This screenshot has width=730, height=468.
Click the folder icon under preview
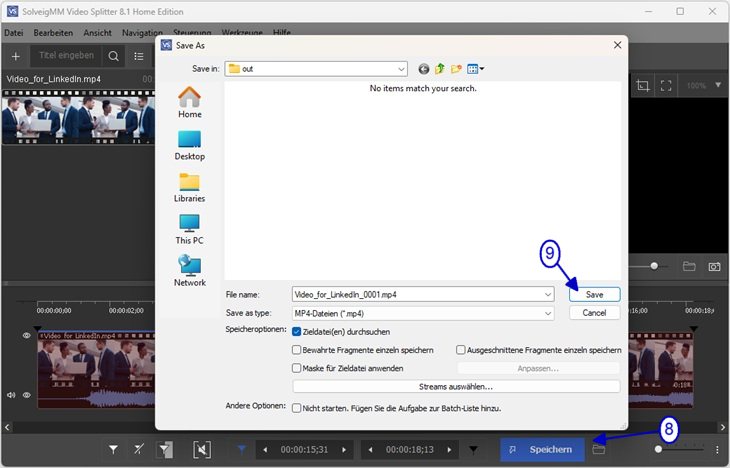[x=689, y=266]
